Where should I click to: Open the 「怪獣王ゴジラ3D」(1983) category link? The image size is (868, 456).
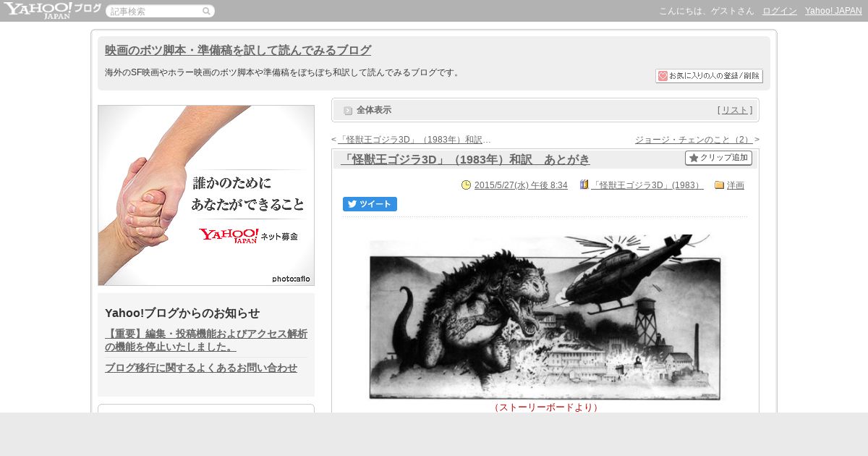pos(647,185)
